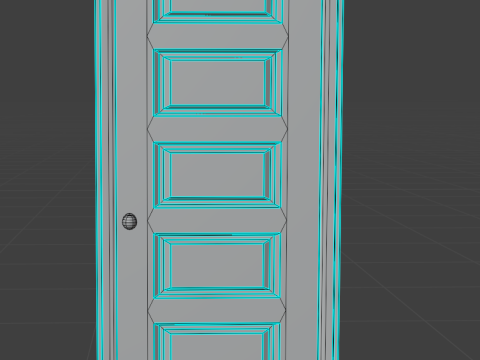Click the horizontal door rail beside the knob
Screen dimensions: 480x360
[217, 220]
